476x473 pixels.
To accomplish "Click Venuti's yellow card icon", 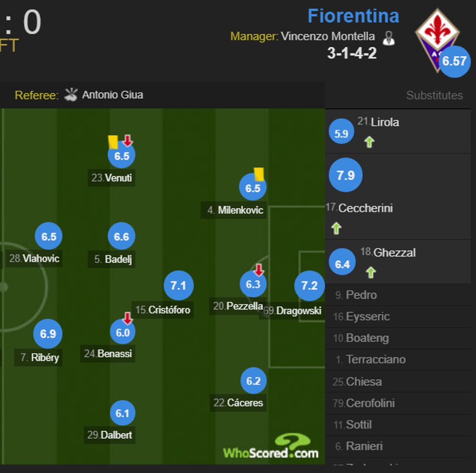I will coord(113,142).
